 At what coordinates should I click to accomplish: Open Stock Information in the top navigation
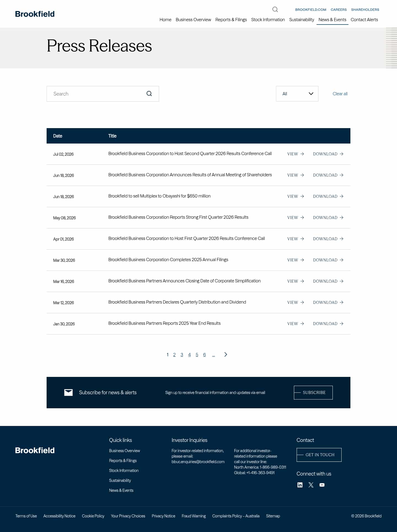[268, 20]
